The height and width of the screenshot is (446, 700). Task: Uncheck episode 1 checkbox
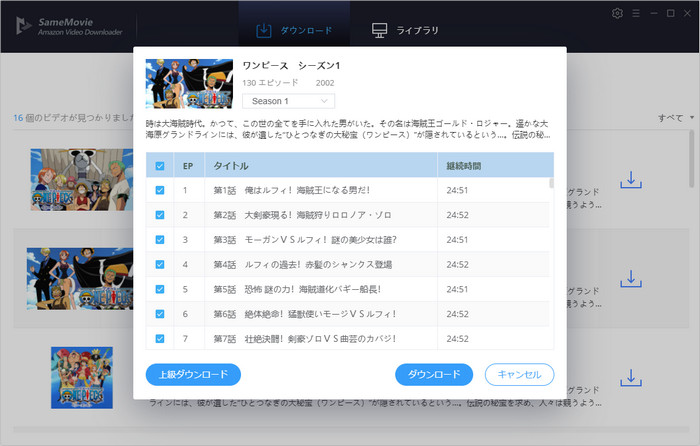pos(160,190)
